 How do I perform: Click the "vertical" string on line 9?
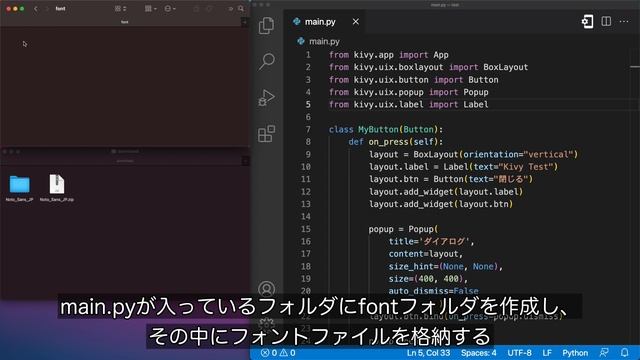pyautogui.click(x=549, y=154)
